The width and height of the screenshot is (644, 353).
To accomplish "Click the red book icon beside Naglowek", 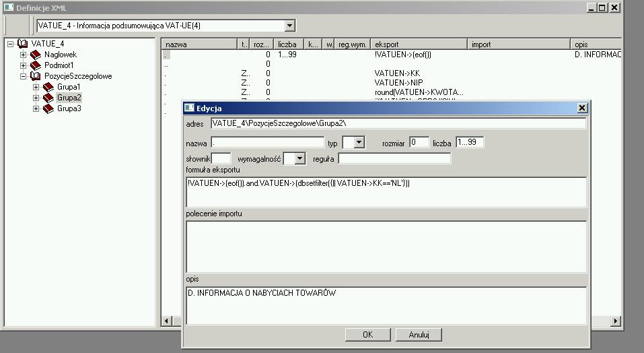I will click(36, 55).
